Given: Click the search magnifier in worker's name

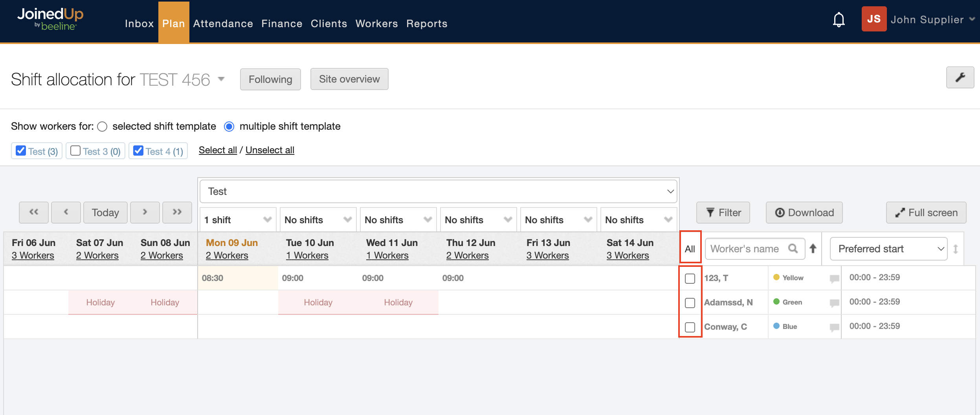Looking at the screenshot, I should [793, 248].
